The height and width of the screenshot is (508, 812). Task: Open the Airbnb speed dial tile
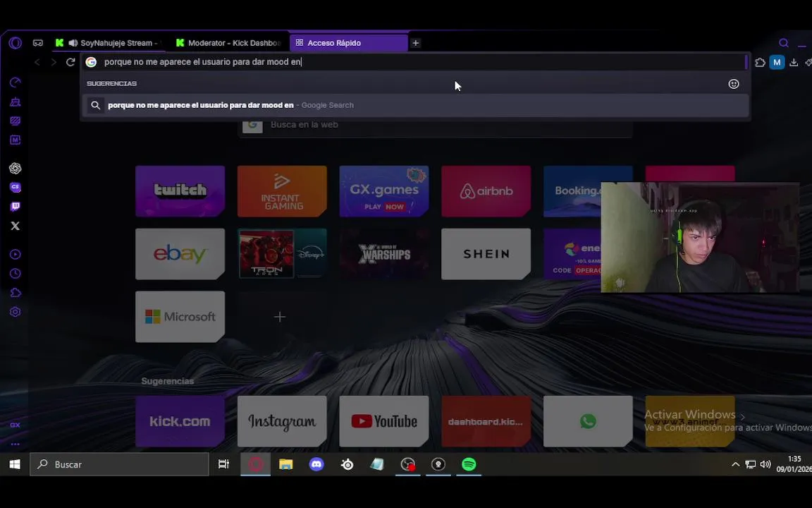tap(486, 191)
